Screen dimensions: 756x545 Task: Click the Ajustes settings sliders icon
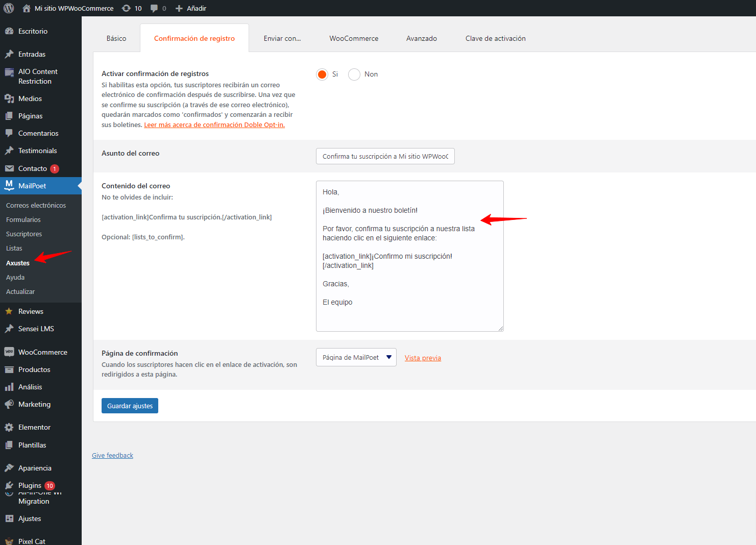[x=9, y=518]
